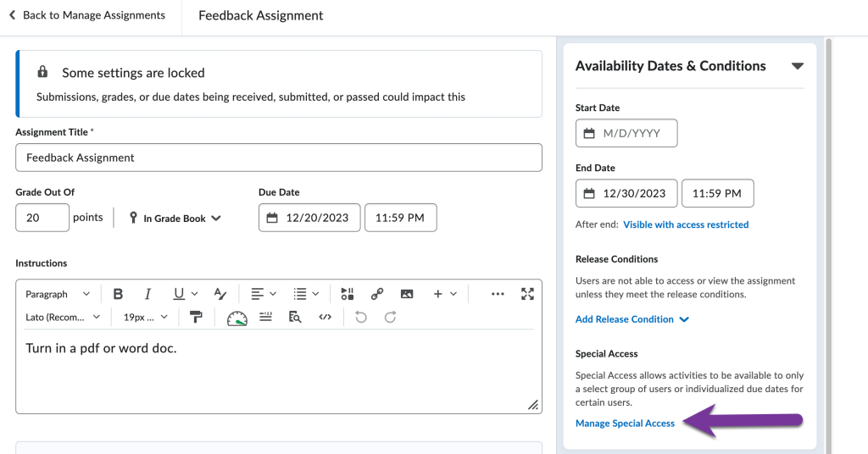Toggle bold formatting in editor
Viewport: 868px width, 454px height.
tap(118, 294)
